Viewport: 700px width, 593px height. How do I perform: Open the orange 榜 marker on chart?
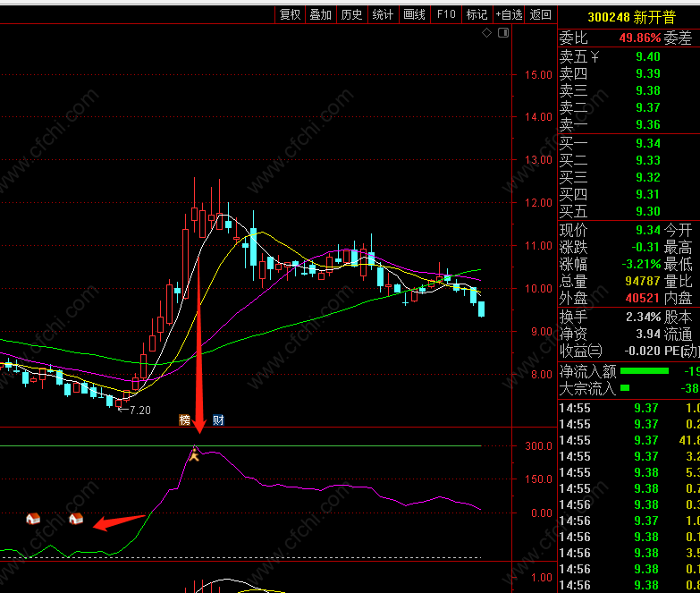184,419
